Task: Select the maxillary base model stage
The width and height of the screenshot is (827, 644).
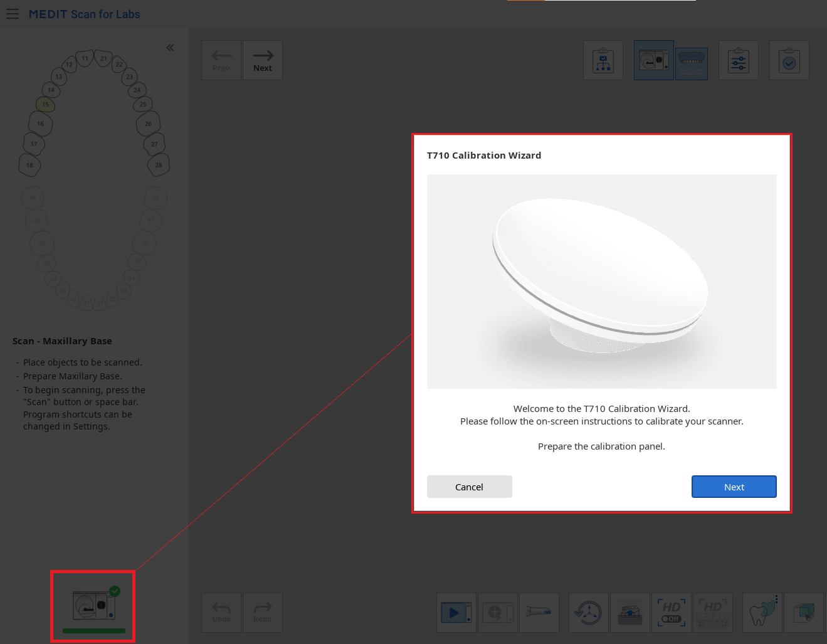Action: [692, 63]
